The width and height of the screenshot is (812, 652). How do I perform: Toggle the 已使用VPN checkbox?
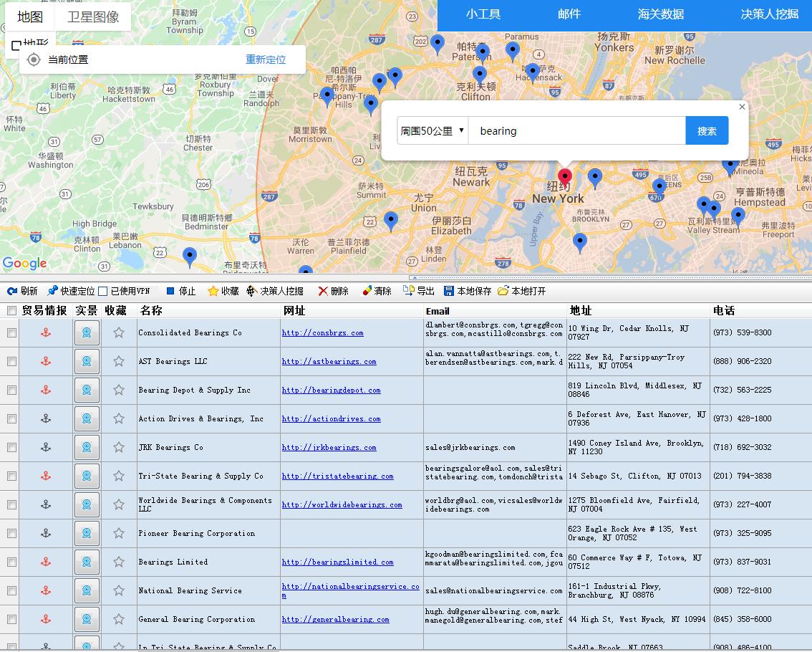(102, 292)
